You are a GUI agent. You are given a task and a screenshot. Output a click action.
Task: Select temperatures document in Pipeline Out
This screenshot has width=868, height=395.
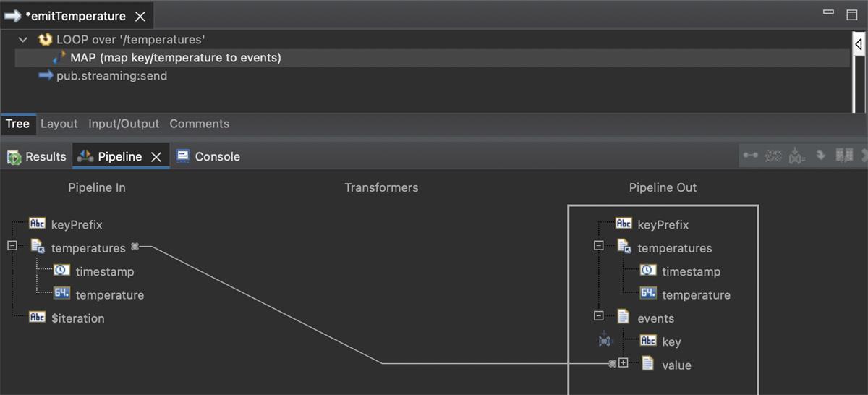pos(675,248)
